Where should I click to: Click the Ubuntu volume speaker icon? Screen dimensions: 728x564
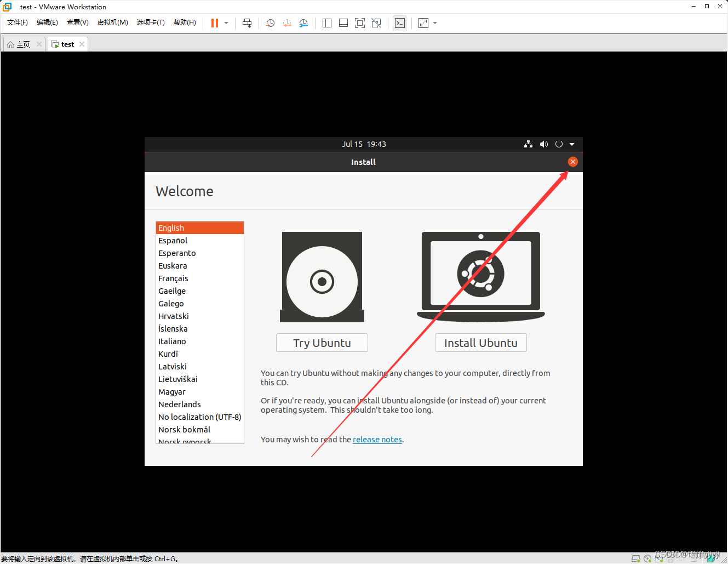pos(543,144)
